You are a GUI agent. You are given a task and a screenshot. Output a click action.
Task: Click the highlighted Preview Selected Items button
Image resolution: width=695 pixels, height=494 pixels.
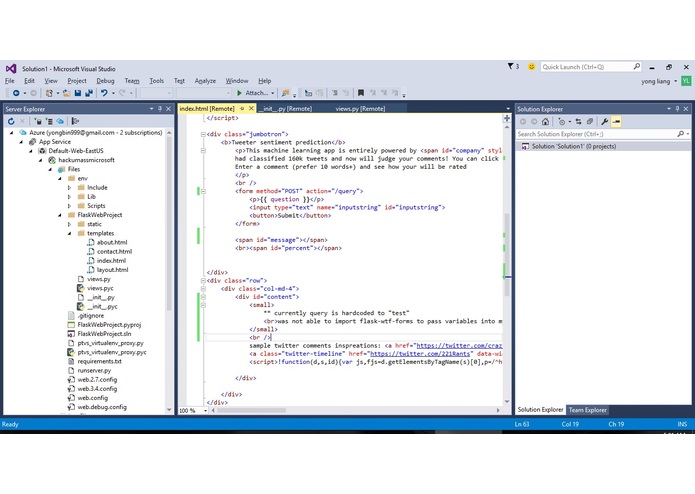616,121
